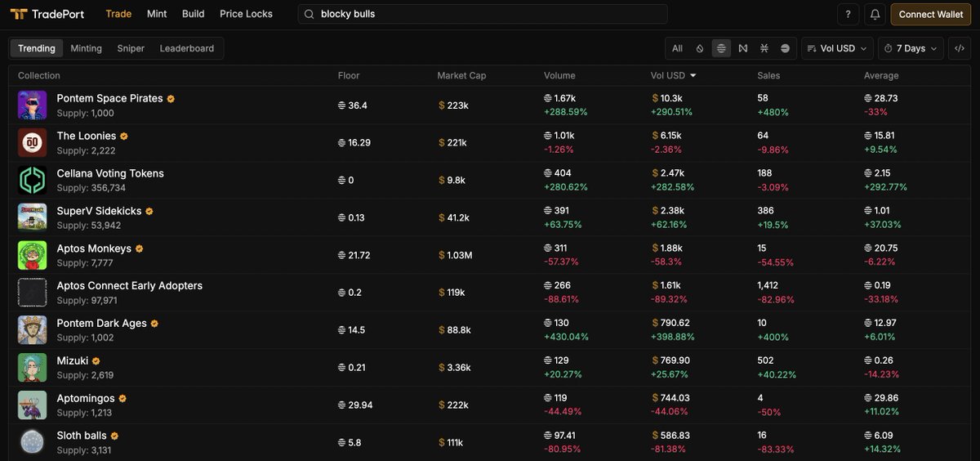
Task: Switch to the Sniper tab
Action: click(131, 48)
